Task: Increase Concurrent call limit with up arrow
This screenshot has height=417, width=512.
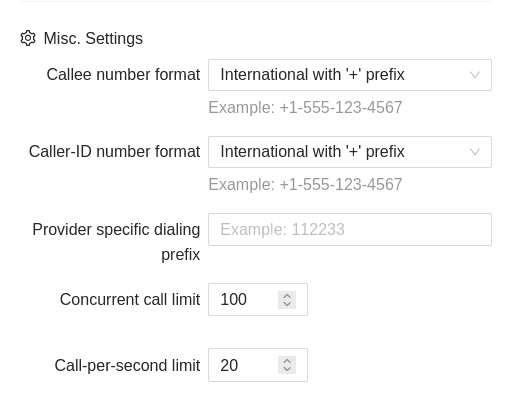Action: click(x=287, y=295)
